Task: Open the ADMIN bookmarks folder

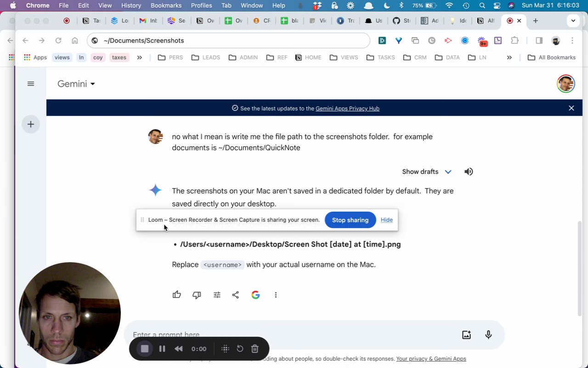Action: pos(243,57)
